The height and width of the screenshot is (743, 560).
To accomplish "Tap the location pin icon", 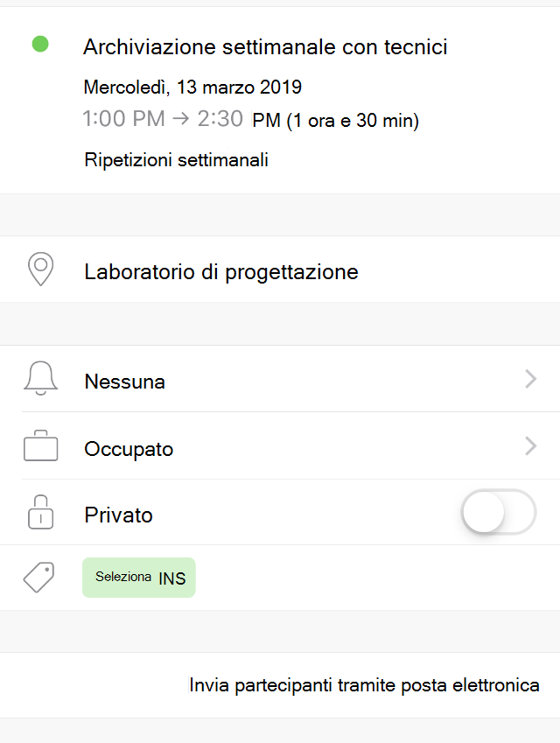I will pyautogui.click(x=41, y=269).
